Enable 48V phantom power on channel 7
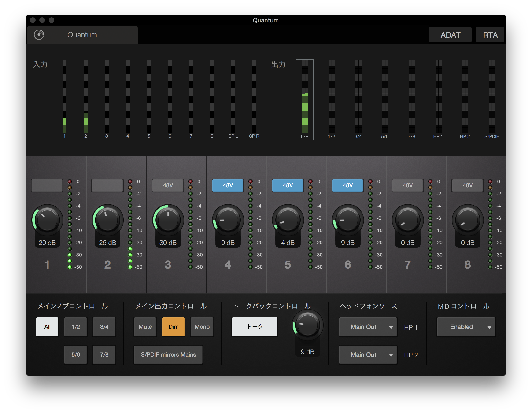Screen dimensions: 532x413 [407, 185]
